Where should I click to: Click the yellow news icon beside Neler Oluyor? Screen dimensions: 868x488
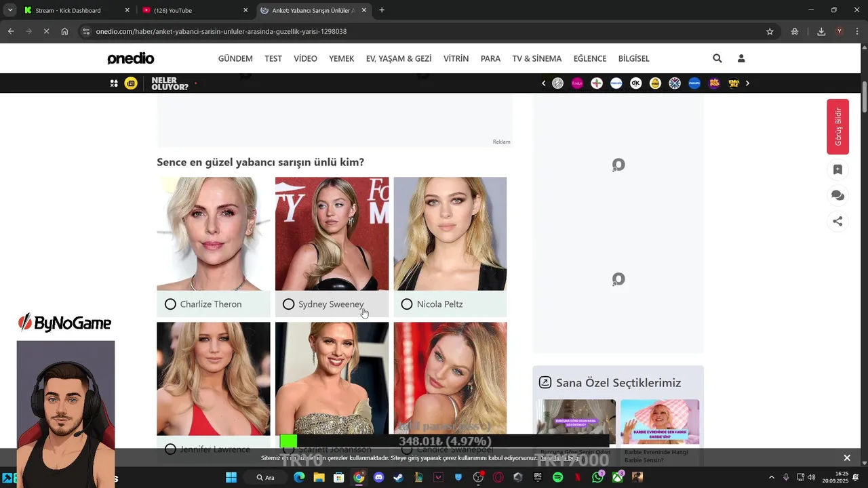click(x=131, y=83)
